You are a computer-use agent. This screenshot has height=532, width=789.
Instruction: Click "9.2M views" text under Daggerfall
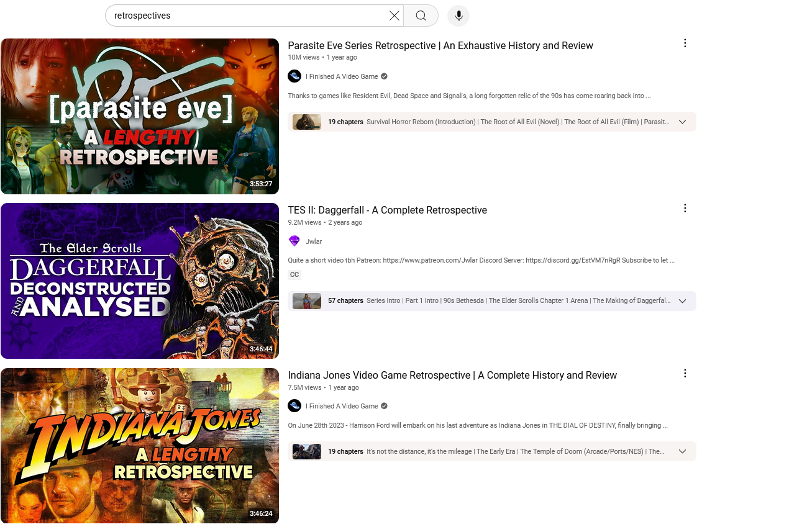304,222
